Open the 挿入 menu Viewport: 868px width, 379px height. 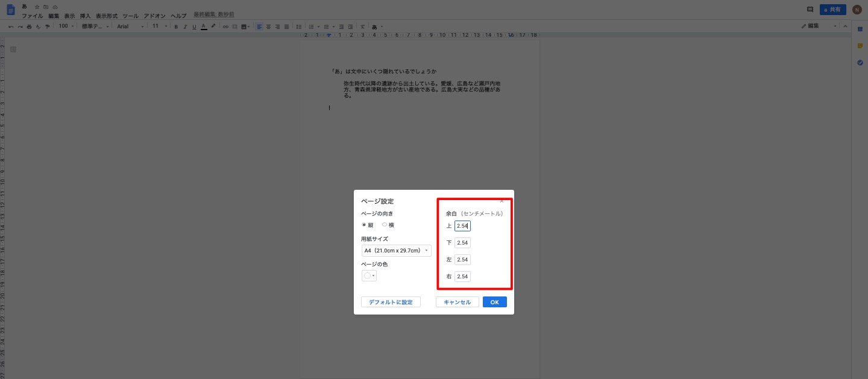[86, 15]
